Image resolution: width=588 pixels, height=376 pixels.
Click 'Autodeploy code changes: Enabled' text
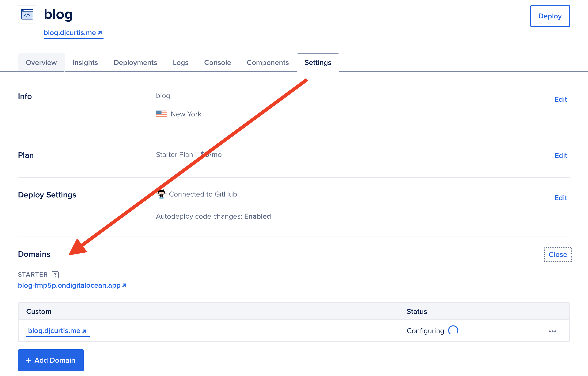213,216
